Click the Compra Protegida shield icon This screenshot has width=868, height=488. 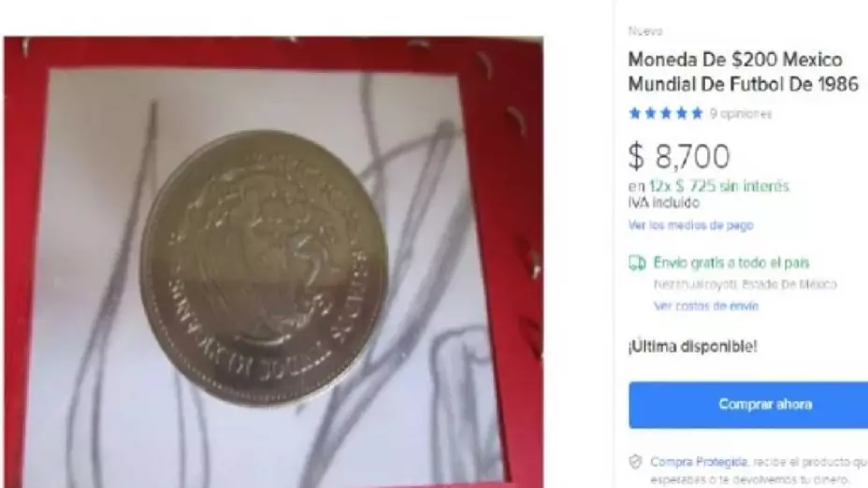pyautogui.click(x=635, y=462)
